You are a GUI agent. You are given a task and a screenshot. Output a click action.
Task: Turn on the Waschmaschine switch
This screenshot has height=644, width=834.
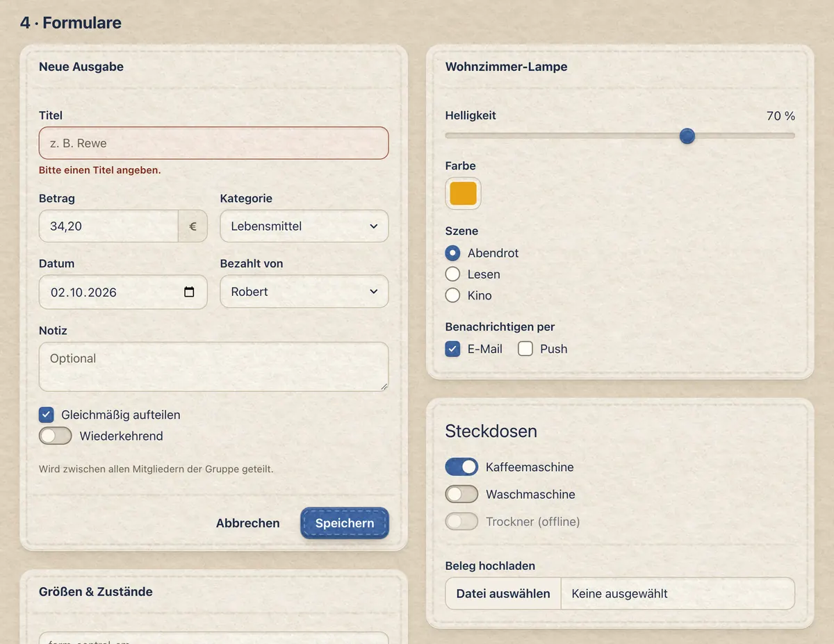[461, 494]
